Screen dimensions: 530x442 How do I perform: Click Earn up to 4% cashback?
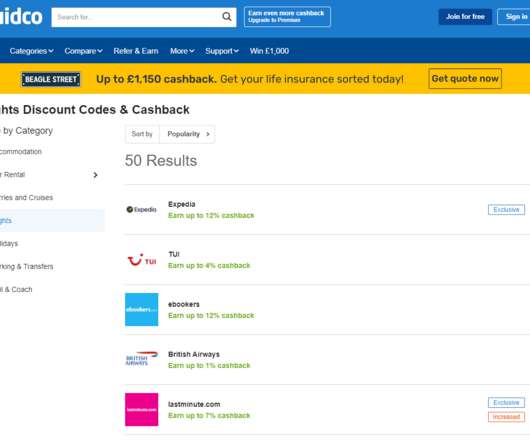point(209,266)
